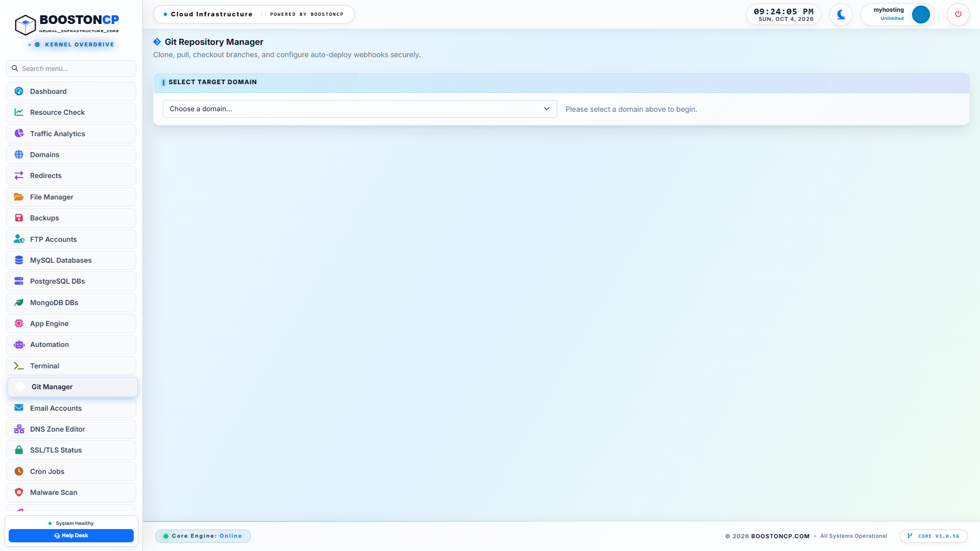Viewport: 980px width, 551px height.
Task: Click the Please select a domain message
Action: [x=631, y=109]
